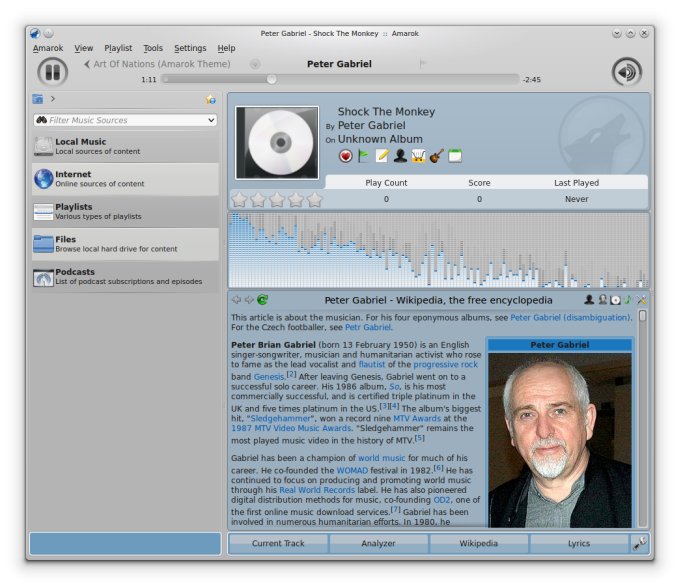Click the guitar icon in track actions

point(437,156)
